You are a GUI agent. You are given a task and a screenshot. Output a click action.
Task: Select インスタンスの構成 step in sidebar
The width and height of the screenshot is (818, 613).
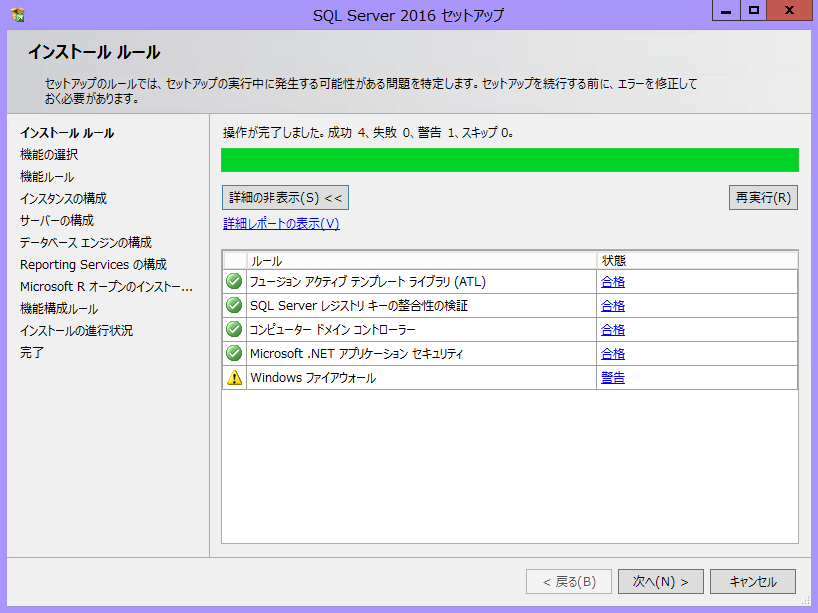[63, 199]
